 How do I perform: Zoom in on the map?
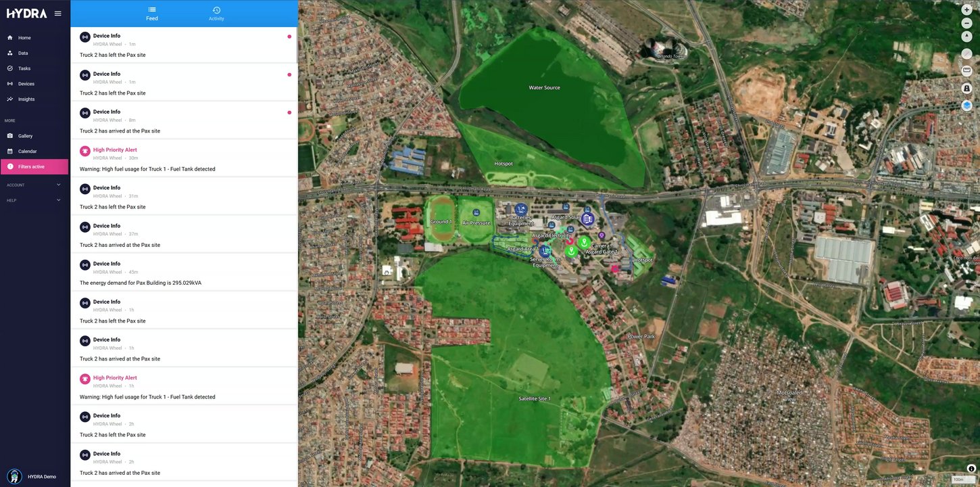click(967, 10)
